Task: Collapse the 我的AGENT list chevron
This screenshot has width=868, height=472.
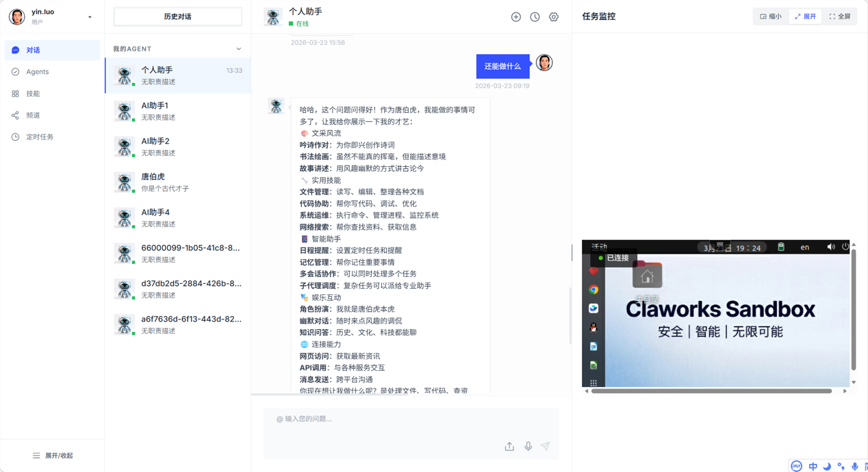Action: pyautogui.click(x=238, y=49)
